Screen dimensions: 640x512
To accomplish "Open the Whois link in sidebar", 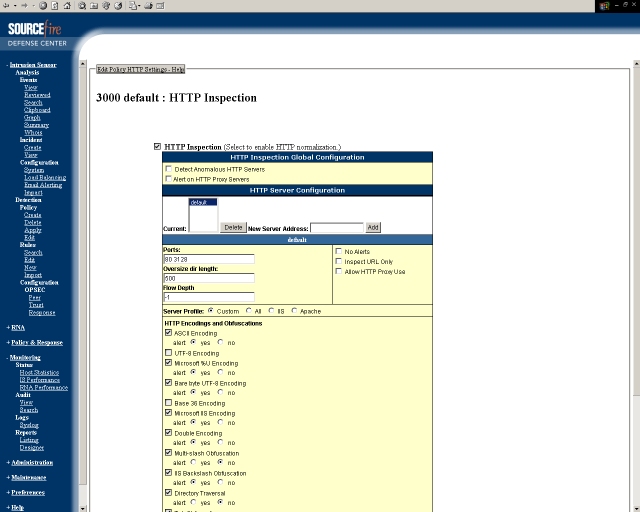I will (x=33, y=132).
